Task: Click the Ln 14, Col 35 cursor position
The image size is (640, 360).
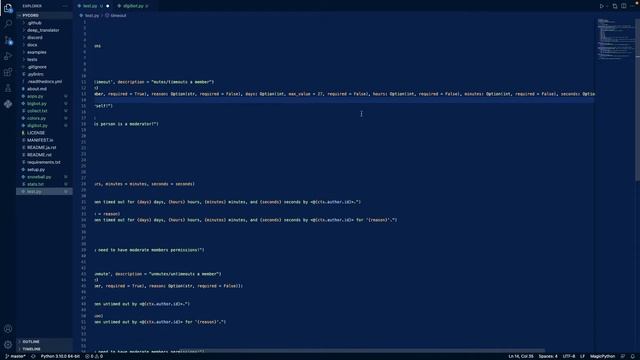Action: tap(521, 356)
